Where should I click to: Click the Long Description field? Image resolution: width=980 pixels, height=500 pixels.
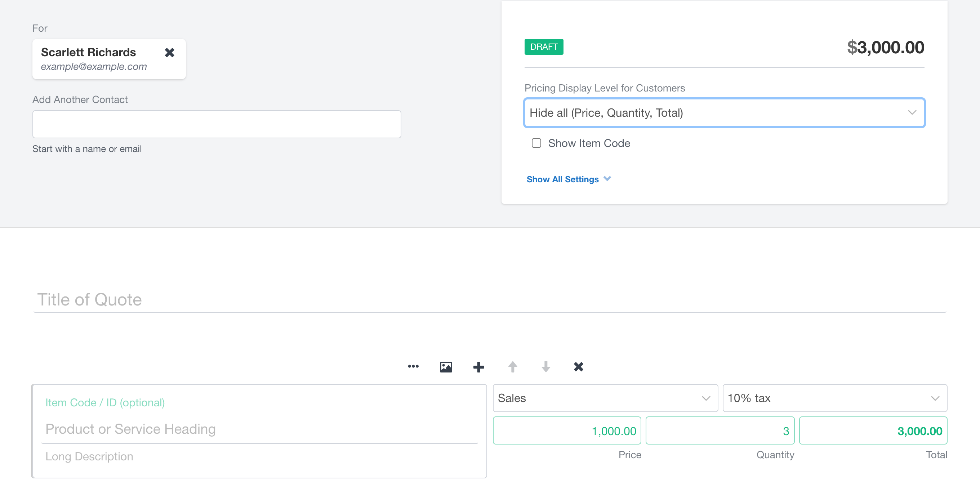(259, 457)
